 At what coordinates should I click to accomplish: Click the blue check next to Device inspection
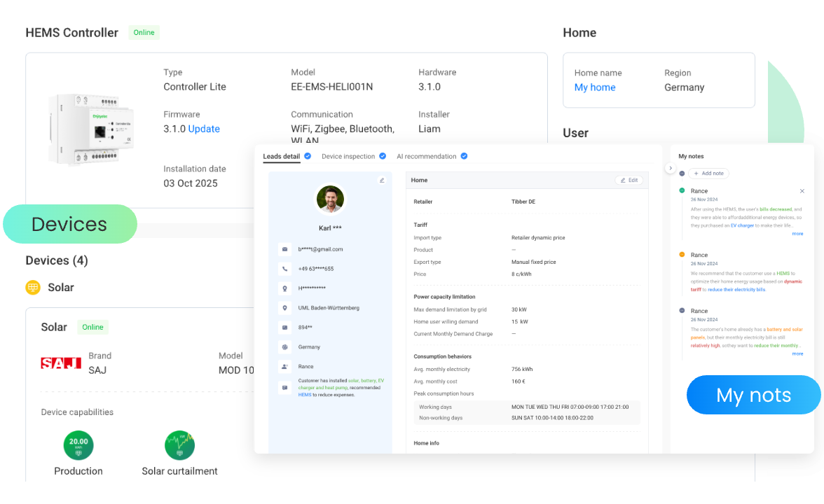pos(383,156)
